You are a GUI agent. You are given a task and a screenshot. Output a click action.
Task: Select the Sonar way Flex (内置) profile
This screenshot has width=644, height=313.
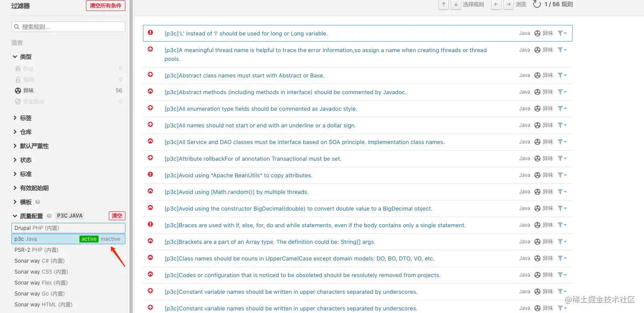coord(68,283)
